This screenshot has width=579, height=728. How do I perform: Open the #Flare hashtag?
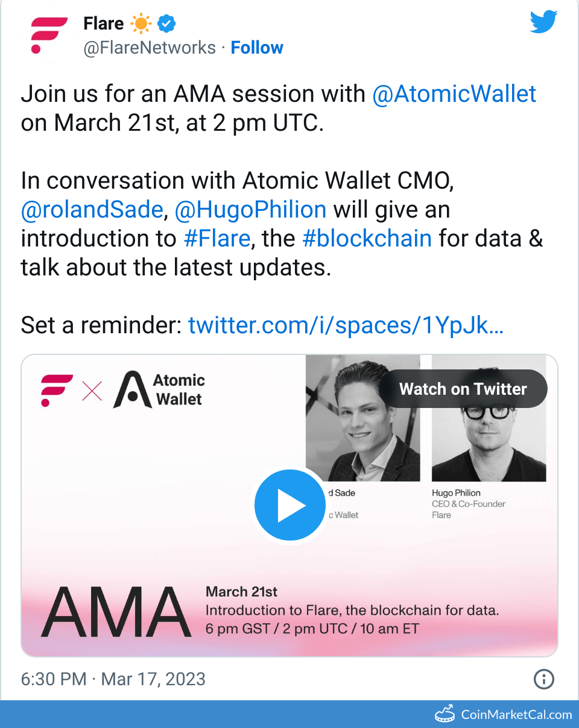tap(217, 238)
